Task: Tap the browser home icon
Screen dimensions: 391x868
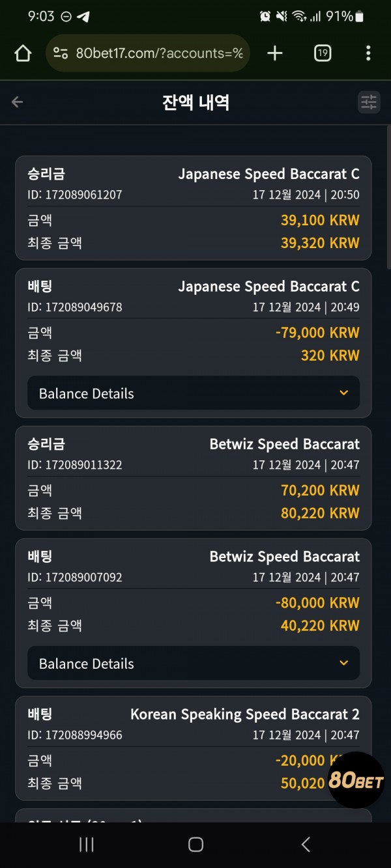Action: 23,53
